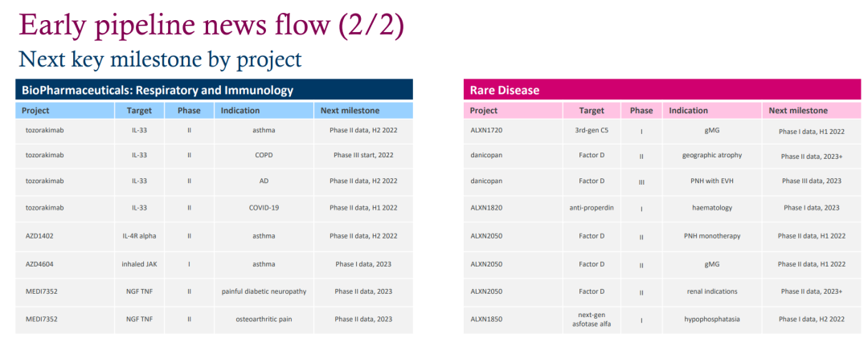Click "Phase II data, 2023+" in geographic atrophy row
868x342 pixels.
tap(812, 156)
